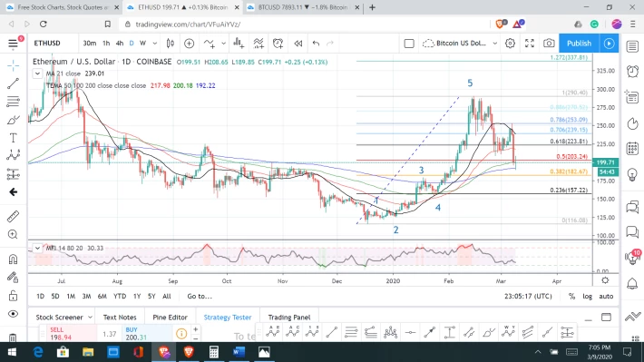
Task: Select the crosshair cursor tool
Action: point(13,65)
